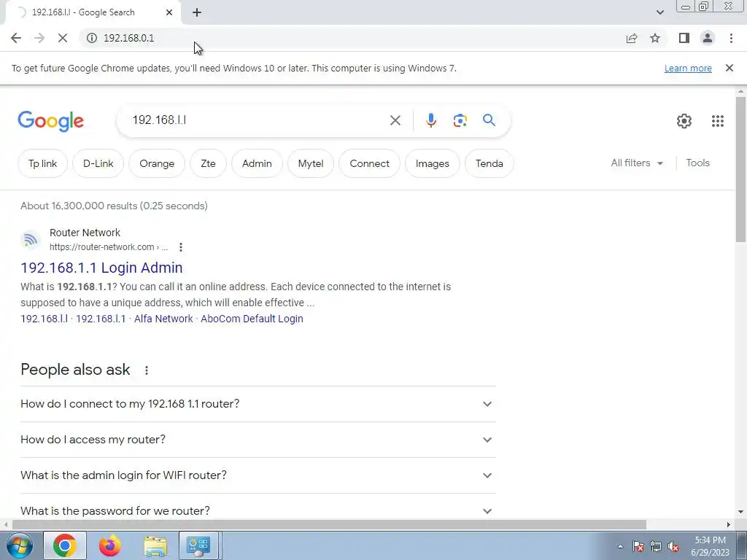The image size is (747, 560).
Task: Open the All filters dropdown
Action: pyautogui.click(x=637, y=163)
